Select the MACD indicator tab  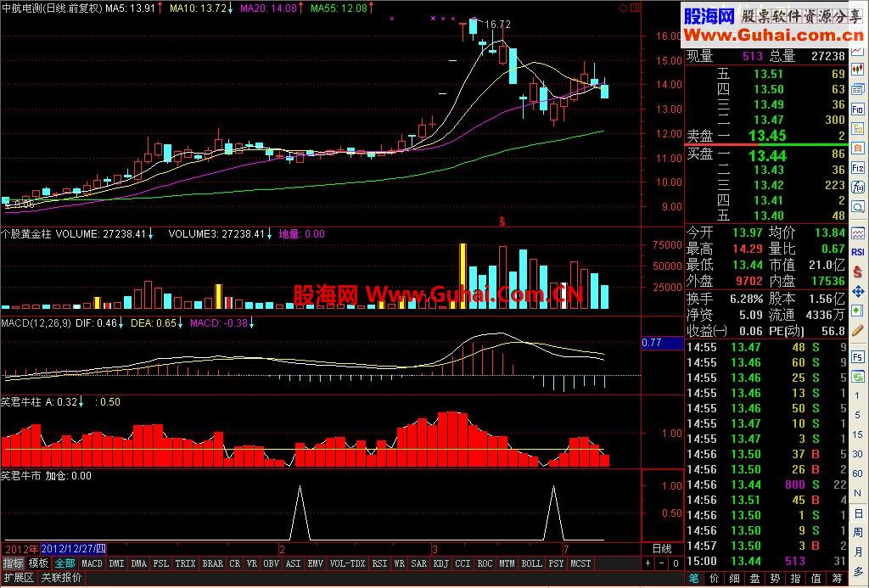tap(92, 563)
